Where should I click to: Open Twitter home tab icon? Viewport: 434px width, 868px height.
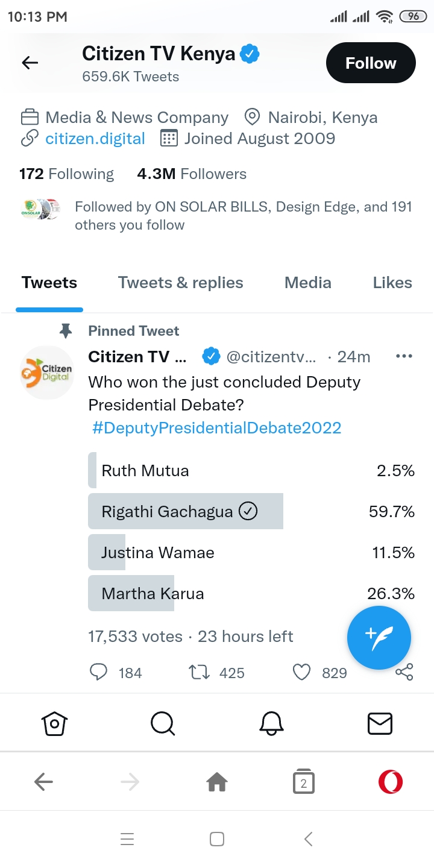tap(54, 723)
